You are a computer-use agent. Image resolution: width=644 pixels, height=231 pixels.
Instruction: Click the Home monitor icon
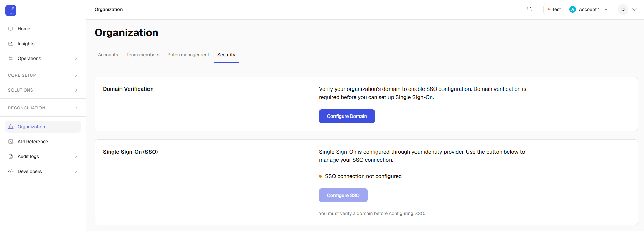point(11,29)
